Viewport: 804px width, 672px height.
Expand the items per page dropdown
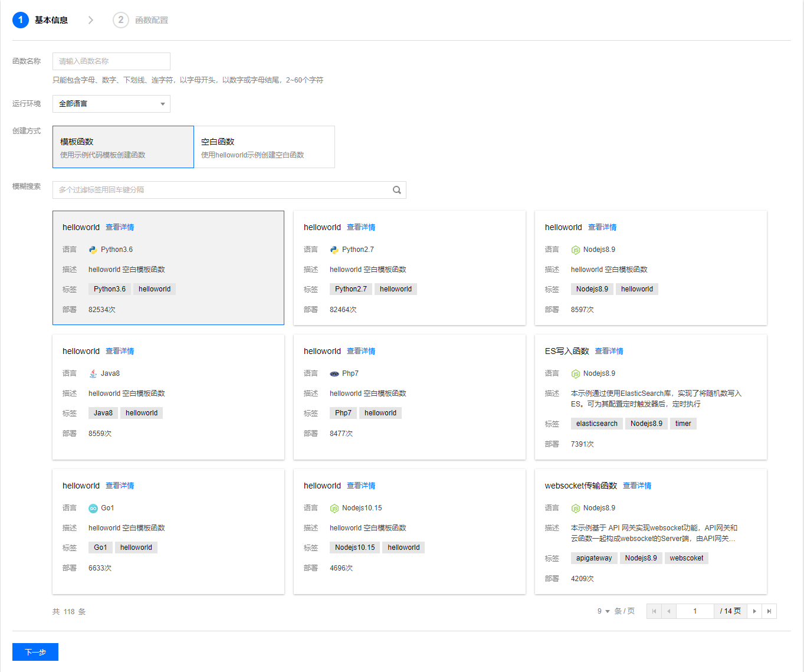coord(603,611)
